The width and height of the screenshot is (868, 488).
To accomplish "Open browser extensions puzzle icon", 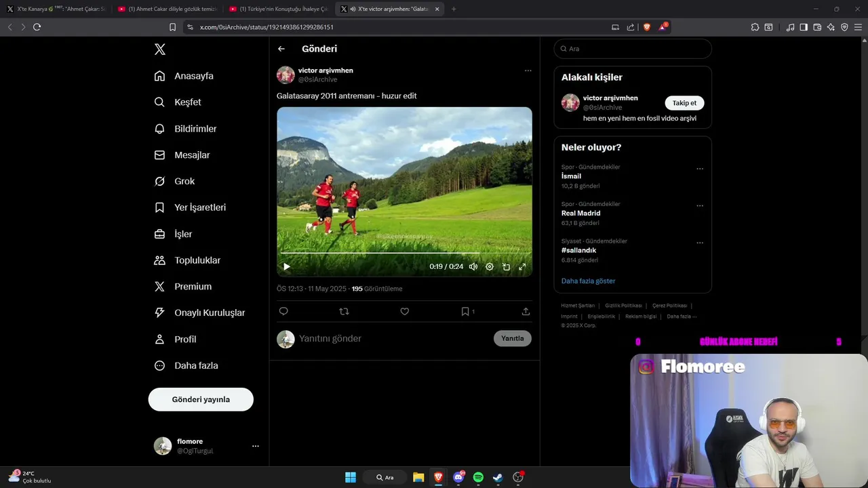I will coord(755,27).
